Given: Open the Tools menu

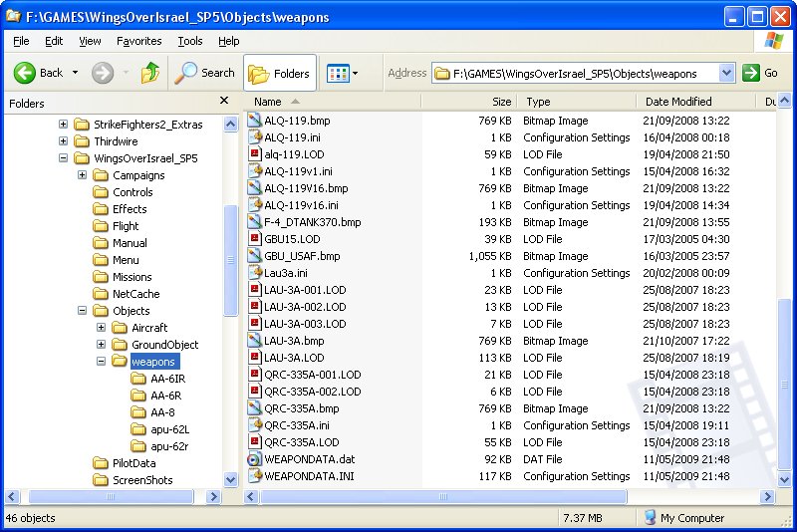Looking at the screenshot, I should [x=190, y=41].
